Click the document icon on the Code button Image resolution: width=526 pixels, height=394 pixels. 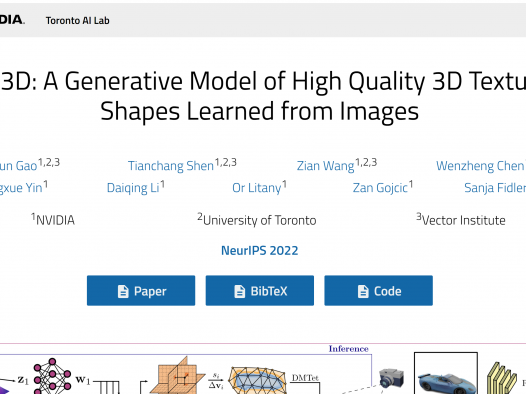(363, 291)
